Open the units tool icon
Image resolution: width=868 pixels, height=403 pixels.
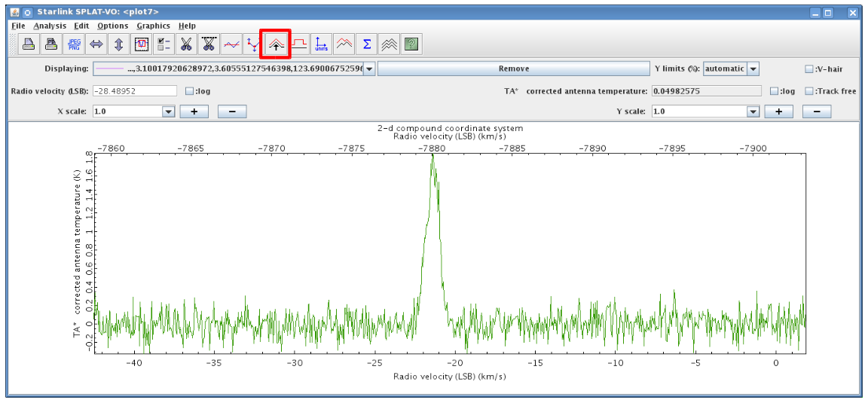pyautogui.click(x=321, y=44)
